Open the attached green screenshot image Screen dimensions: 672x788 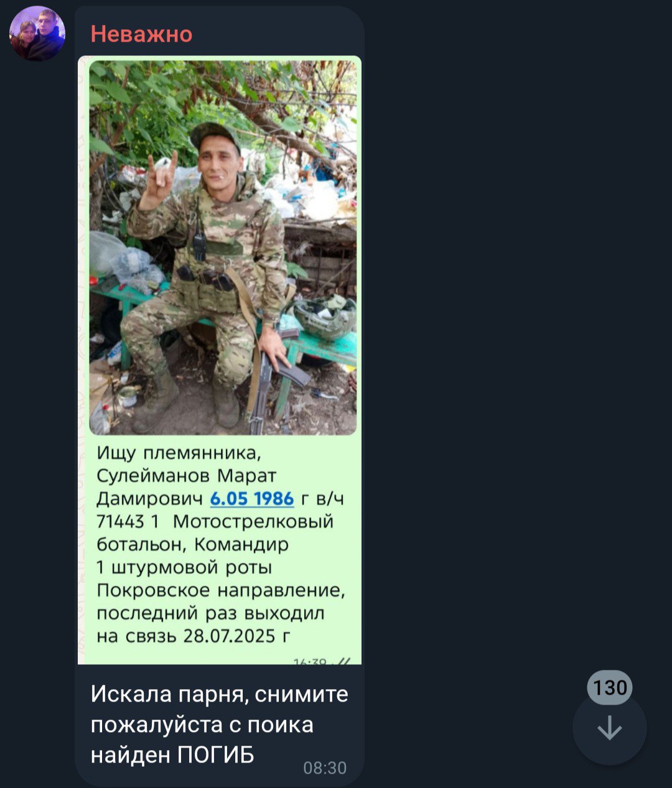(220, 360)
